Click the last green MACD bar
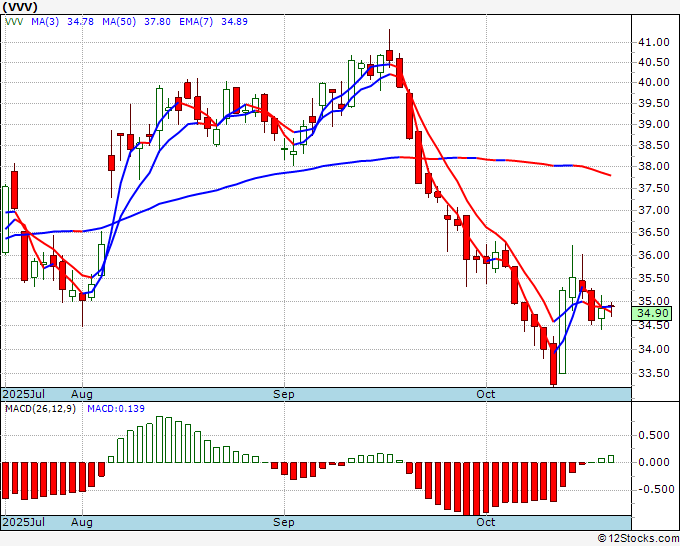 pyautogui.click(x=611, y=459)
